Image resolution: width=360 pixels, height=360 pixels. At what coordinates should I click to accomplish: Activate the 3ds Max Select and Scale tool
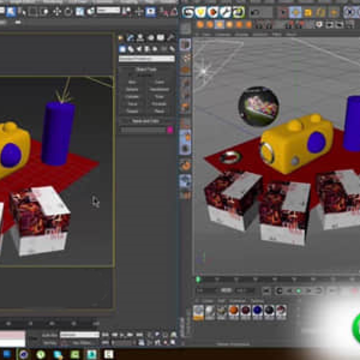pos(79,12)
